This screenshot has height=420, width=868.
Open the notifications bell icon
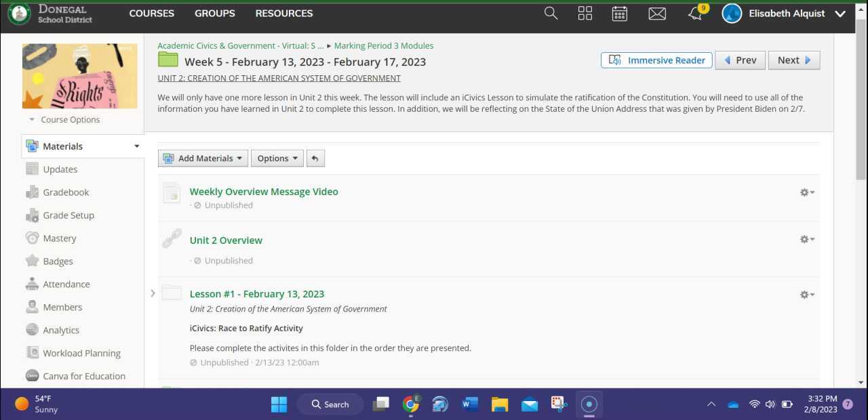695,14
